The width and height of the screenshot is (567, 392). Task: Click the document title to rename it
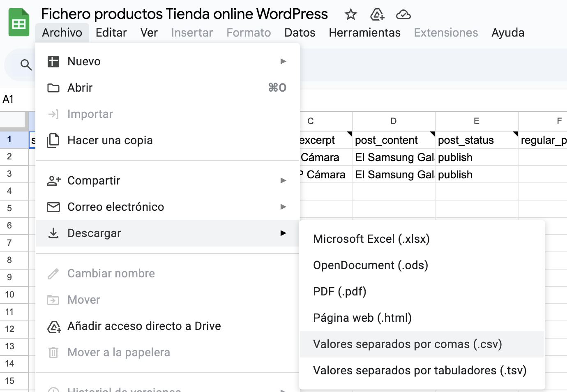pyautogui.click(x=184, y=14)
